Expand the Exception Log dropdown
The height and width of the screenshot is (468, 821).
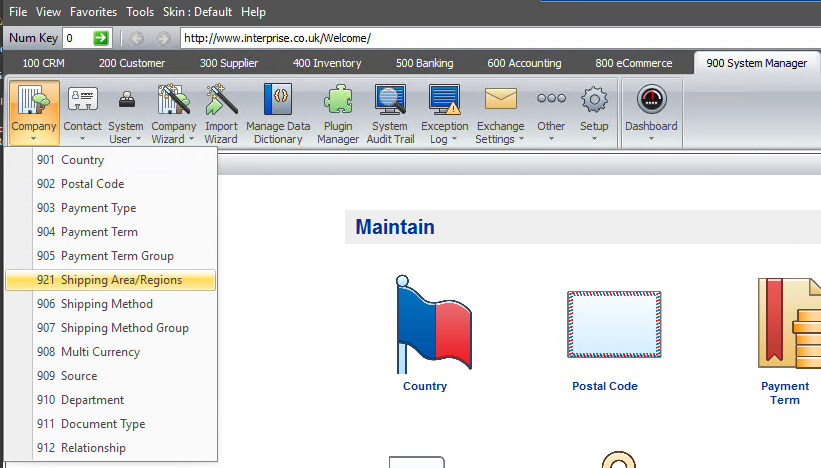[x=444, y=115]
